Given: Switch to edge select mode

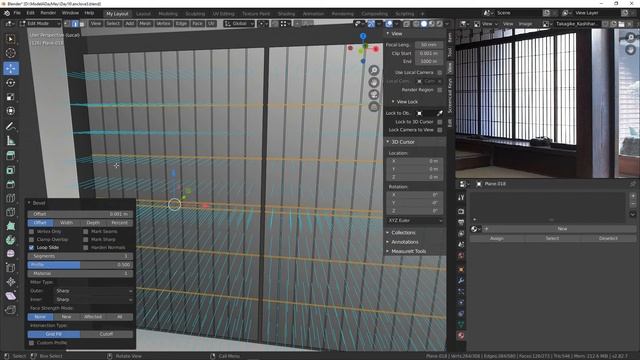Looking at the screenshot, I should [75, 24].
